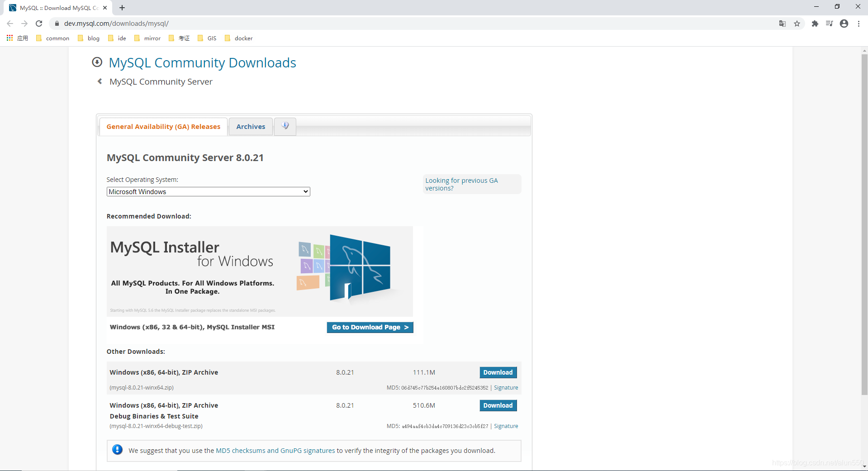
Task: Click the scrollbar up arrow
Action: click(864, 51)
